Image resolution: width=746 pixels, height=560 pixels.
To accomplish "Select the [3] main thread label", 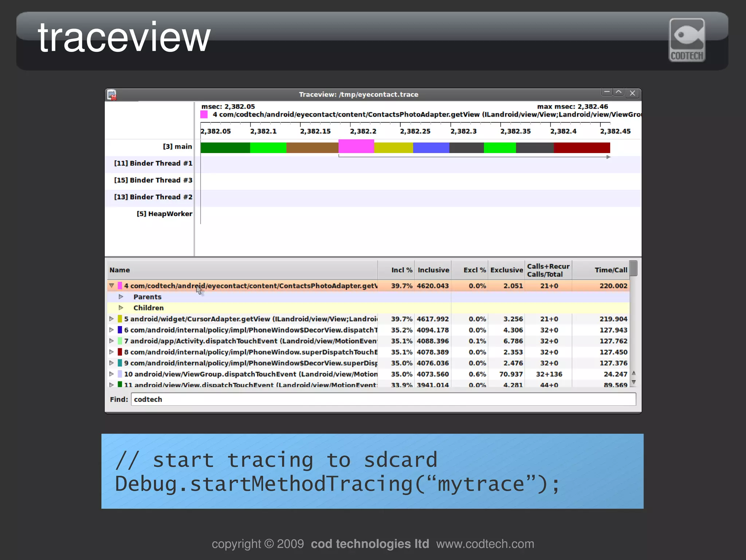I will click(177, 146).
